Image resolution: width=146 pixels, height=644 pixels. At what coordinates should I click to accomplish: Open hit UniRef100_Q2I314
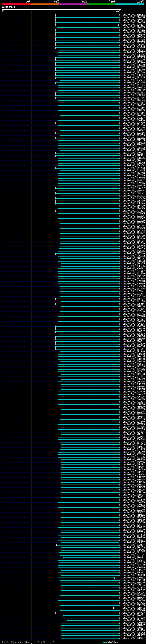coord(134,301)
